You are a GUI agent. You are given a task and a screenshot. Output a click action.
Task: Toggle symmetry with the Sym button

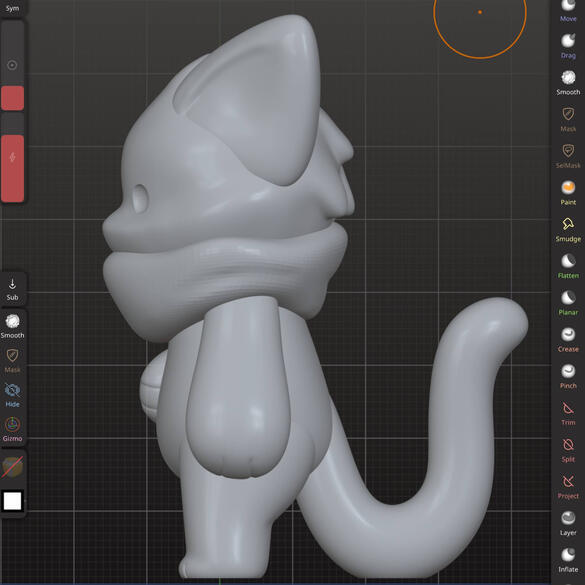click(x=12, y=7)
